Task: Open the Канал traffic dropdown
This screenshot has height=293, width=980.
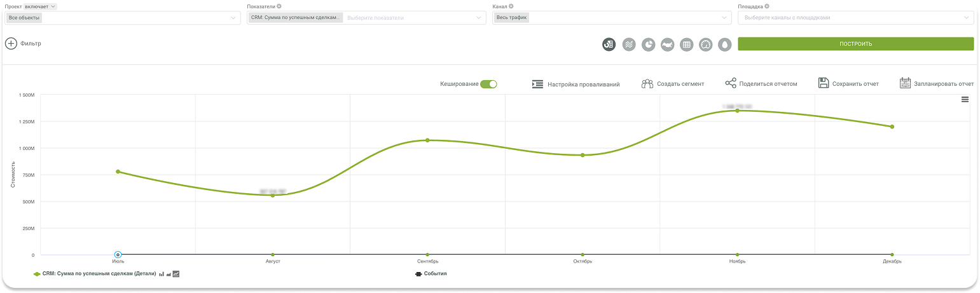Action: point(724,18)
